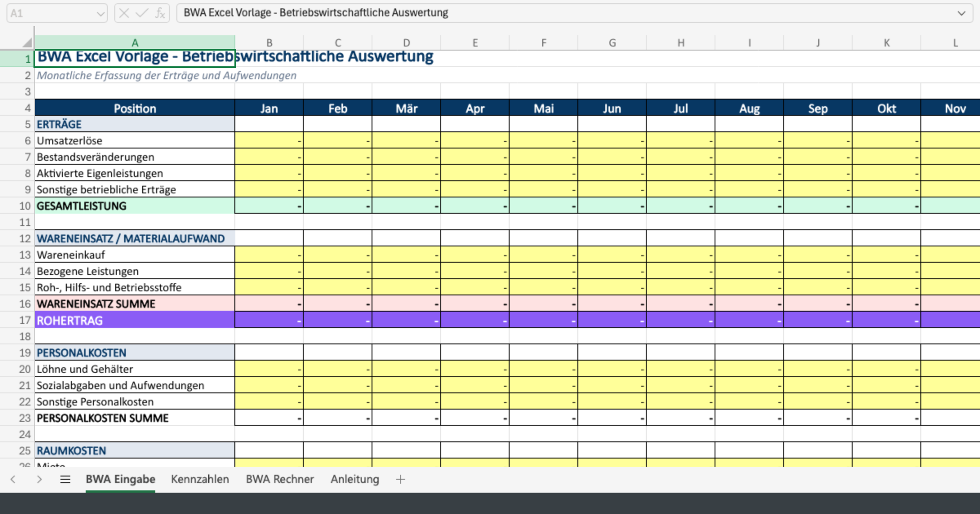
Task: Select Roh-, Hilfs- und Betriebsstoffe cell
Action: click(135, 287)
